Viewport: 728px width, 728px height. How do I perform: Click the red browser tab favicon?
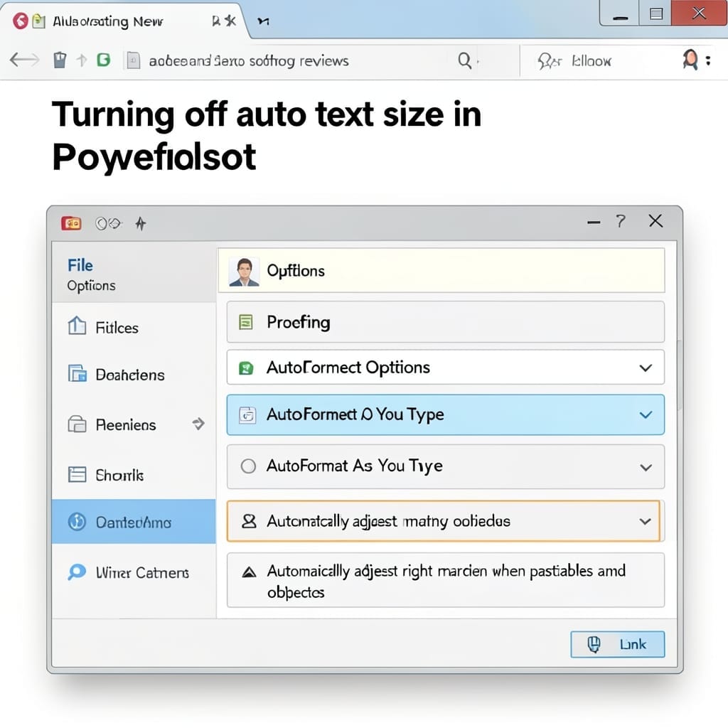point(21,21)
